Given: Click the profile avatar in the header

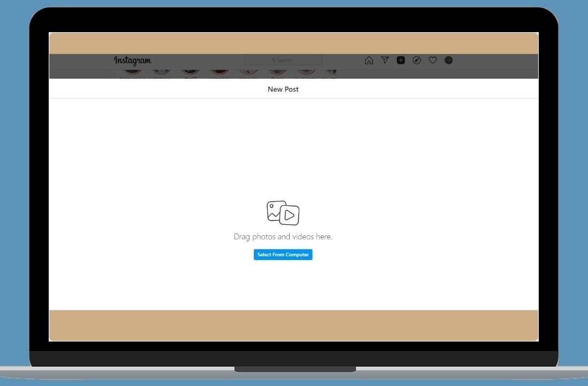Looking at the screenshot, I should pos(449,61).
